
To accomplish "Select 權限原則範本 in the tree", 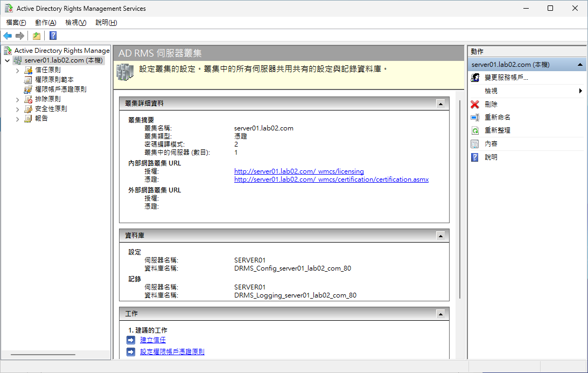I will pyautogui.click(x=54, y=80).
